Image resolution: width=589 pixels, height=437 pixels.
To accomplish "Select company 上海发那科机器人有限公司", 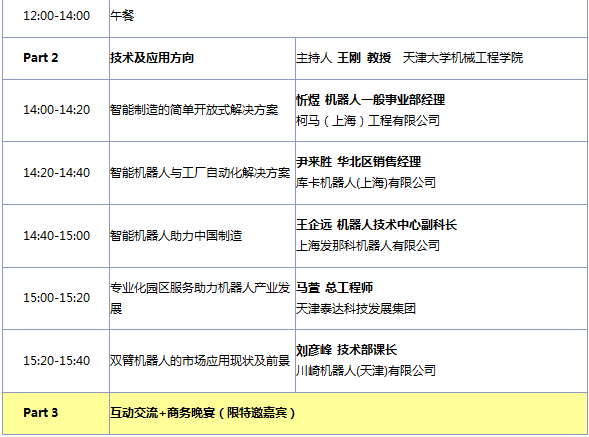I will tap(368, 246).
